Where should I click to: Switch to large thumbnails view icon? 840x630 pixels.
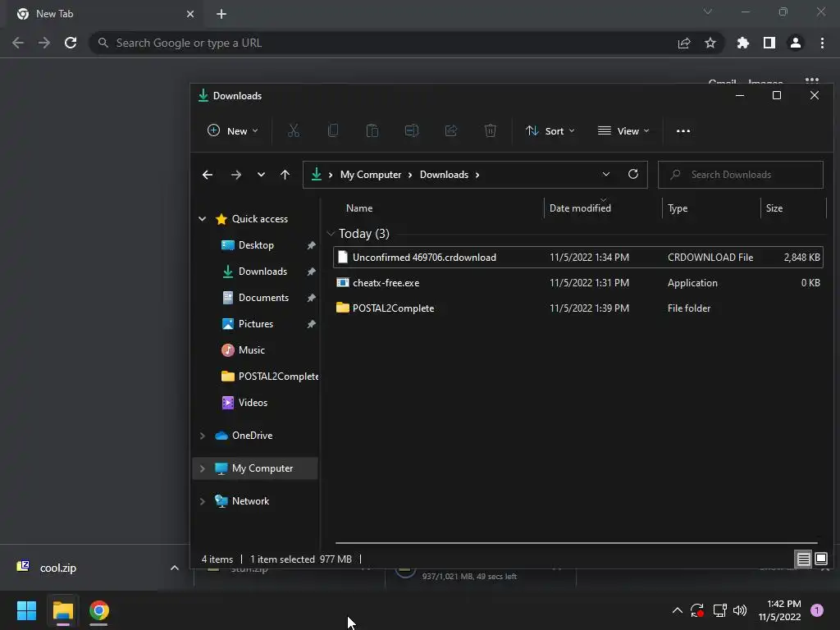click(821, 559)
